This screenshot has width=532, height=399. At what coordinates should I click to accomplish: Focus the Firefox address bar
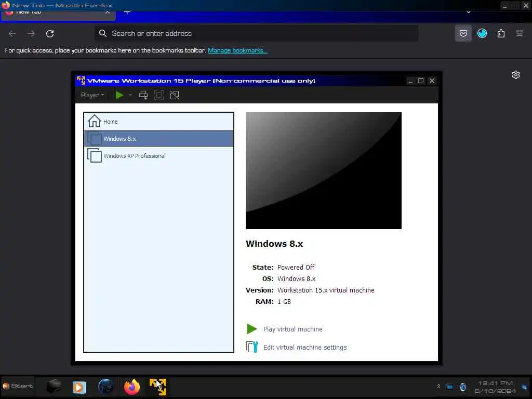[x=256, y=33]
